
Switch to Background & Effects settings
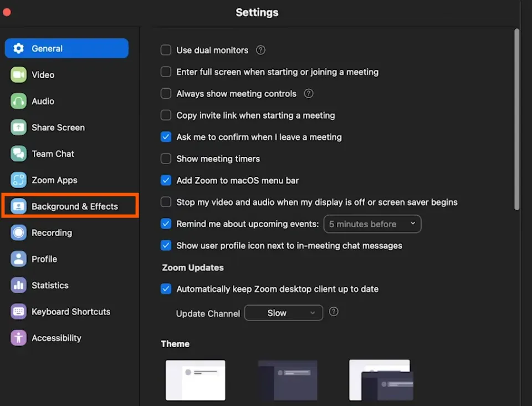(x=70, y=206)
